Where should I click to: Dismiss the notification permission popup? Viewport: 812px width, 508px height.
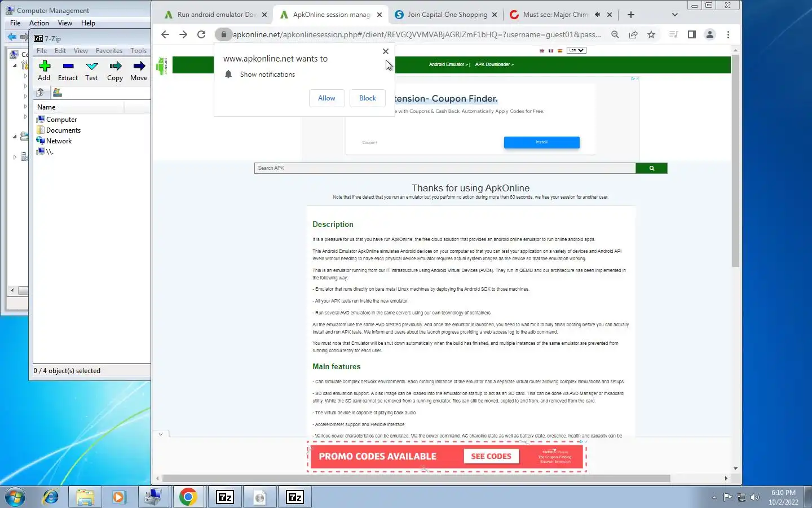(x=386, y=51)
